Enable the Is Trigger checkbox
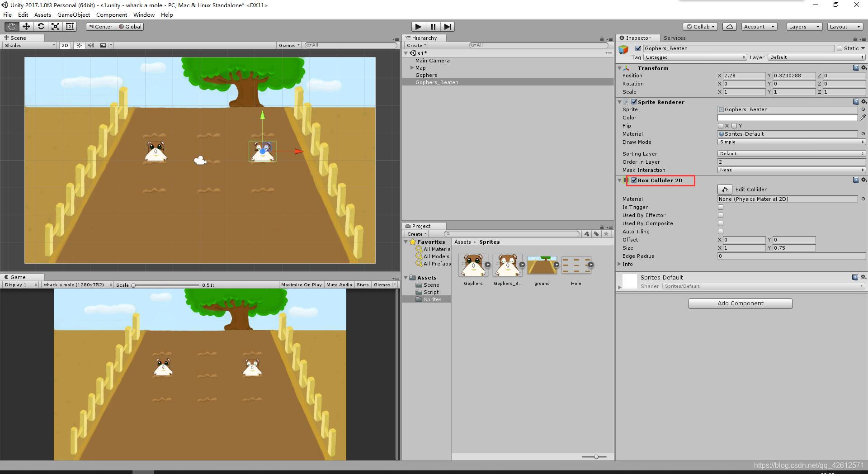The width and height of the screenshot is (868, 474). click(x=721, y=207)
